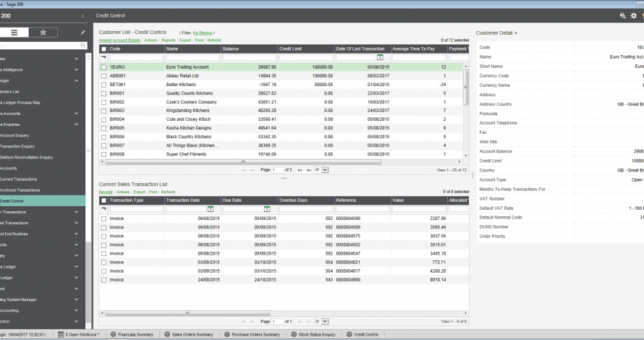Collapse the Enquiries section chevron in sidebar

point(77,124)
